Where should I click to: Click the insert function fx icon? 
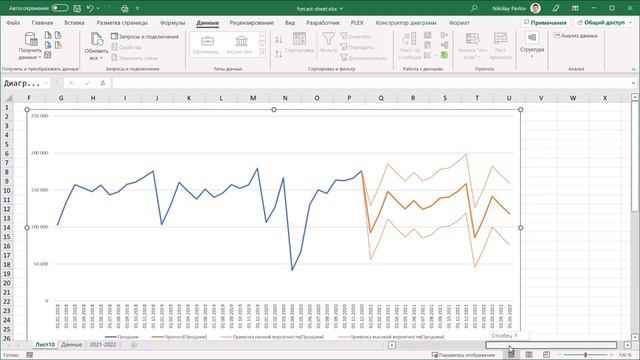point(103,83)
